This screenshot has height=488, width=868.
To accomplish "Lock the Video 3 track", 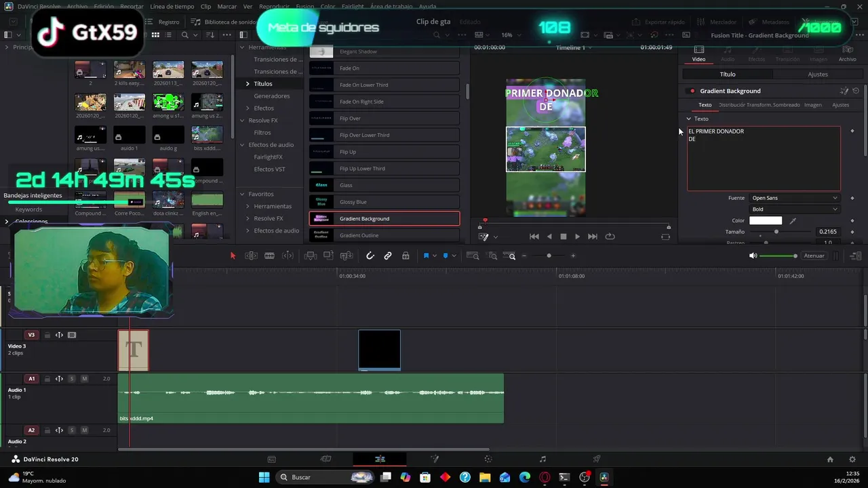I will point(47,335).
